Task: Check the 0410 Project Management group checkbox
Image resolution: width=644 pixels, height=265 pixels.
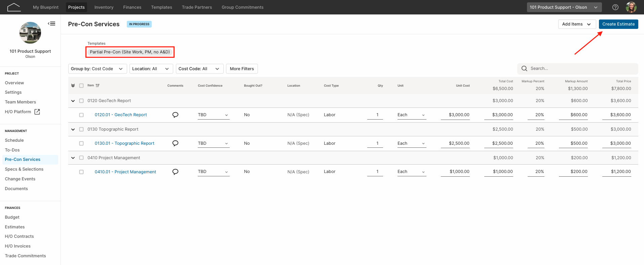Action: (x=81, y=158)
